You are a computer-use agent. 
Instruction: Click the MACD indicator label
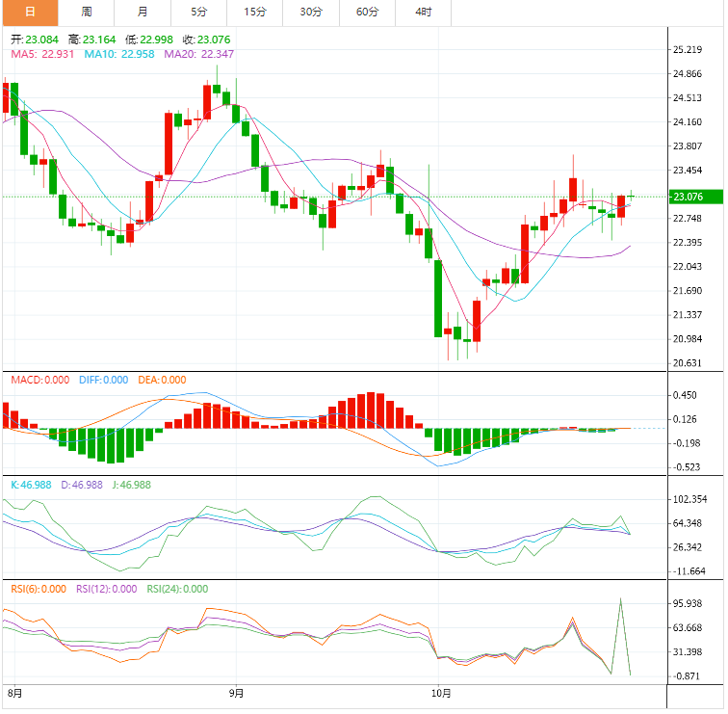(x=39, y=380)
